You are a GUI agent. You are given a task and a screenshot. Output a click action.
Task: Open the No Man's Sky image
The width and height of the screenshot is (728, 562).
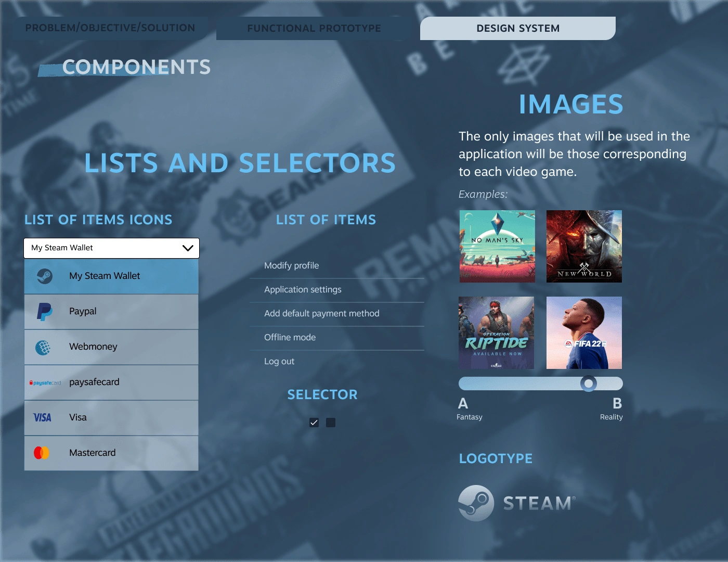click(497, 246)
